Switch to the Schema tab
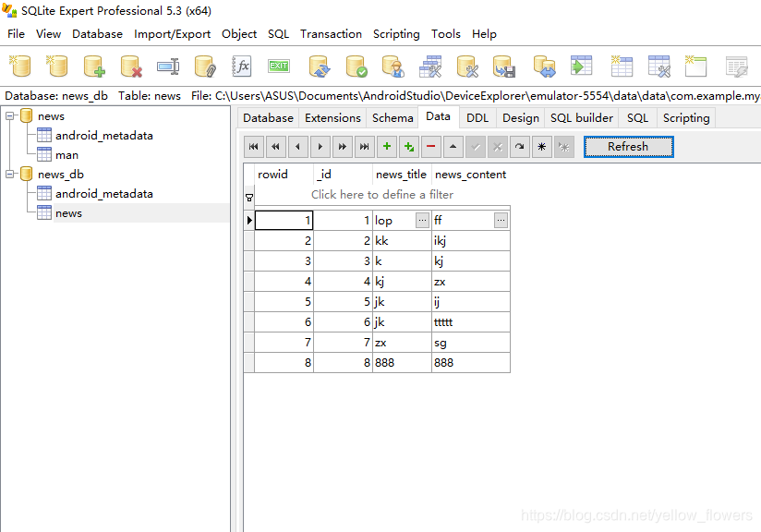Screen dimensions: 761x532 click(x=393, y=118)
